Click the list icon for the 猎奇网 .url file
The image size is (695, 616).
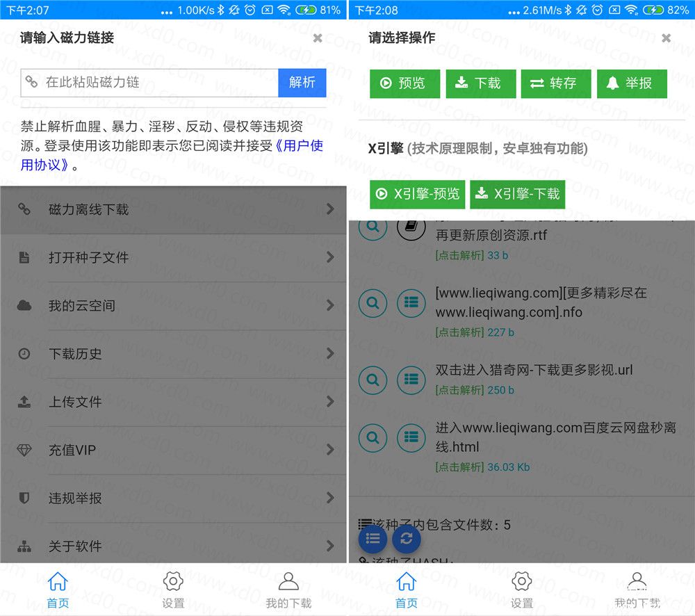[411, 380]
